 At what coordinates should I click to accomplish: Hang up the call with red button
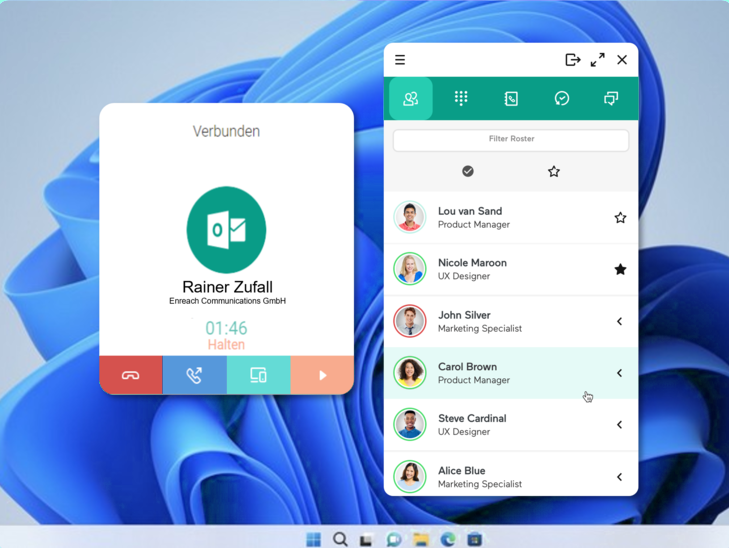pos(131,375)
